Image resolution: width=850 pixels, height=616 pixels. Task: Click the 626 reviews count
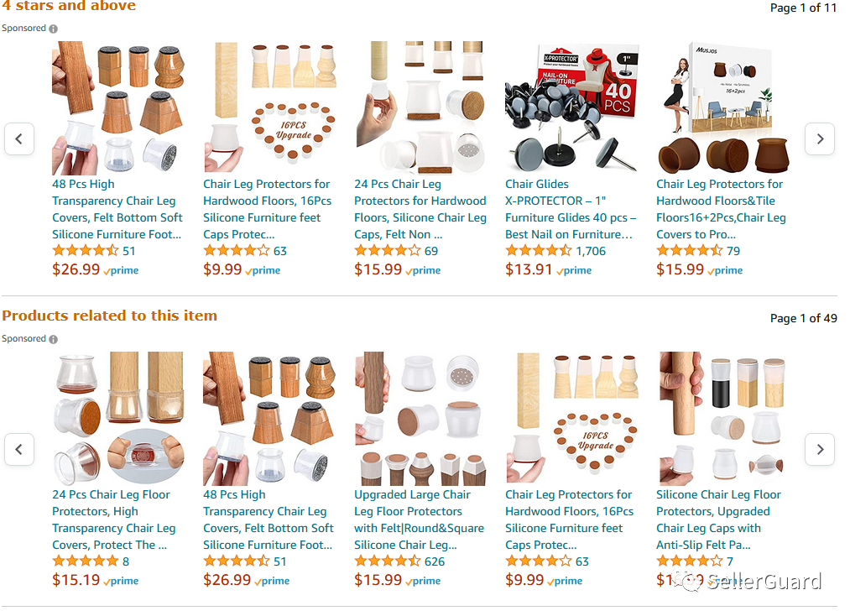pyautogui.click(x=434, y=561)
